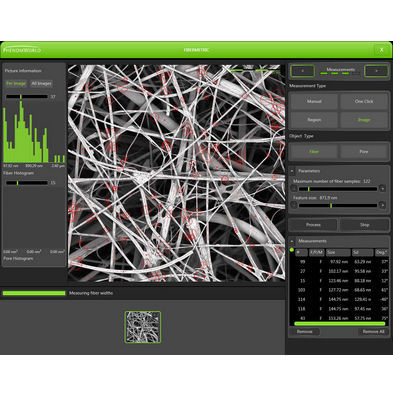Click the Stop button
This screenshot has width=393, height=393.
click(x=364, y=225)
